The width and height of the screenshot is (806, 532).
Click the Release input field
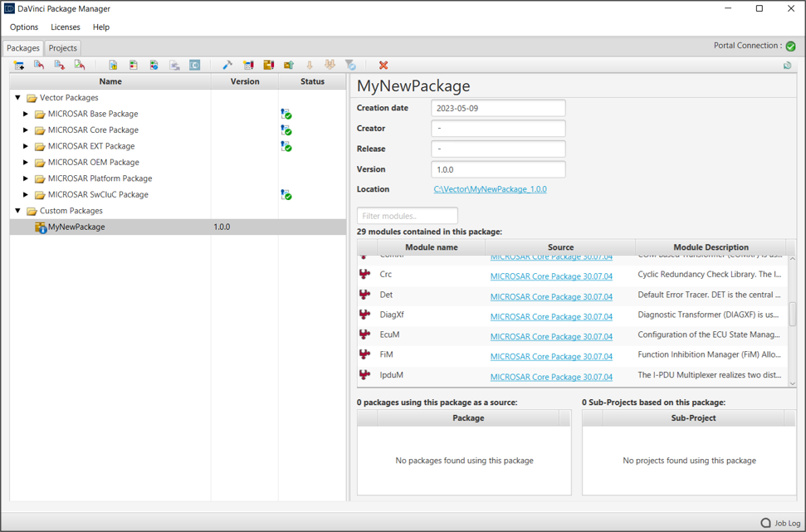pyautogui.click(x=498, y=149)
